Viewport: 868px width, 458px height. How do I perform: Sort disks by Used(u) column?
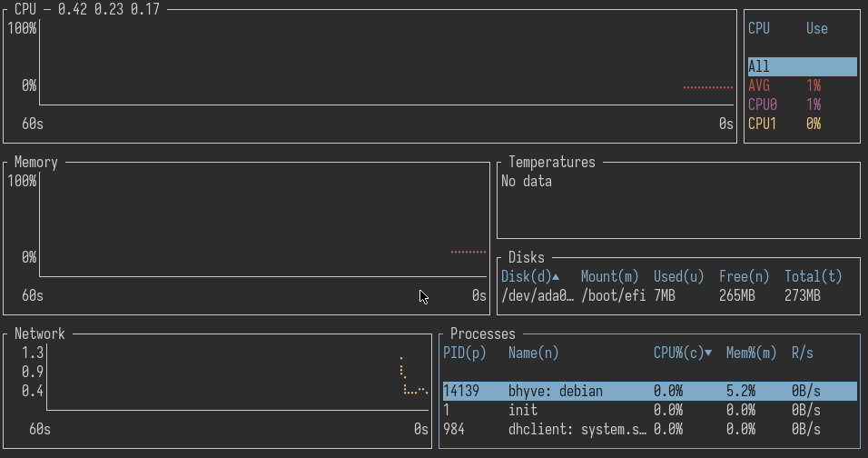pyautogui.click(x=678, y=276)
